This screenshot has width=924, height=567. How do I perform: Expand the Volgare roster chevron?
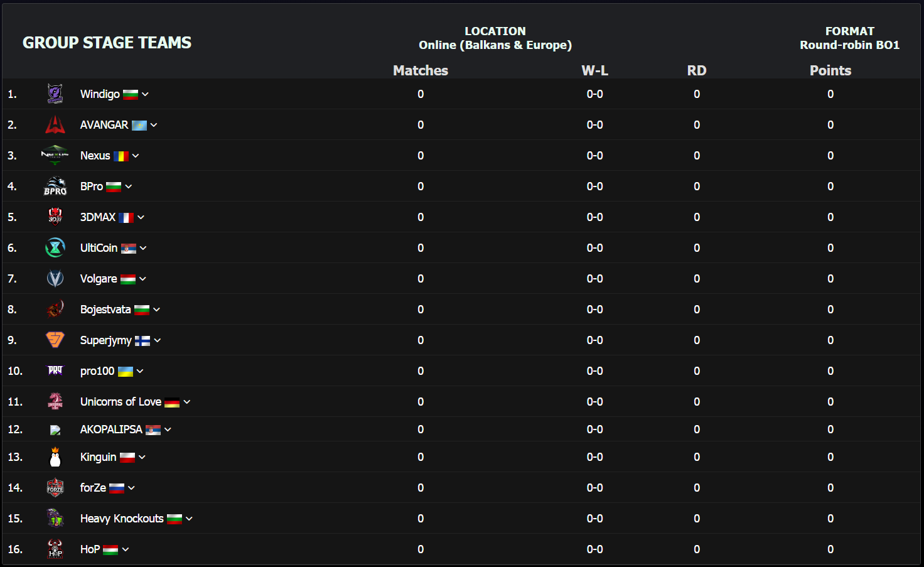(142, 279)
